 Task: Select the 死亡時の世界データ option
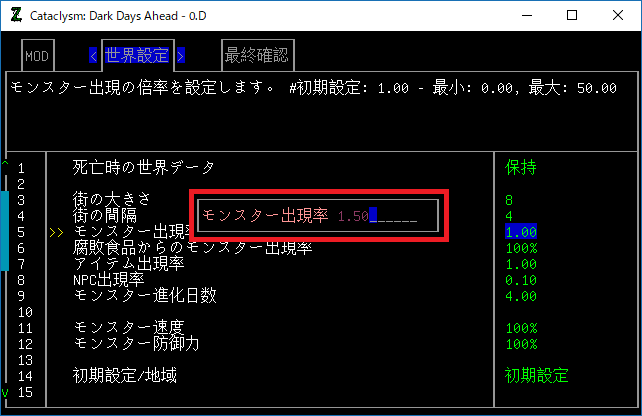point(143,167)
